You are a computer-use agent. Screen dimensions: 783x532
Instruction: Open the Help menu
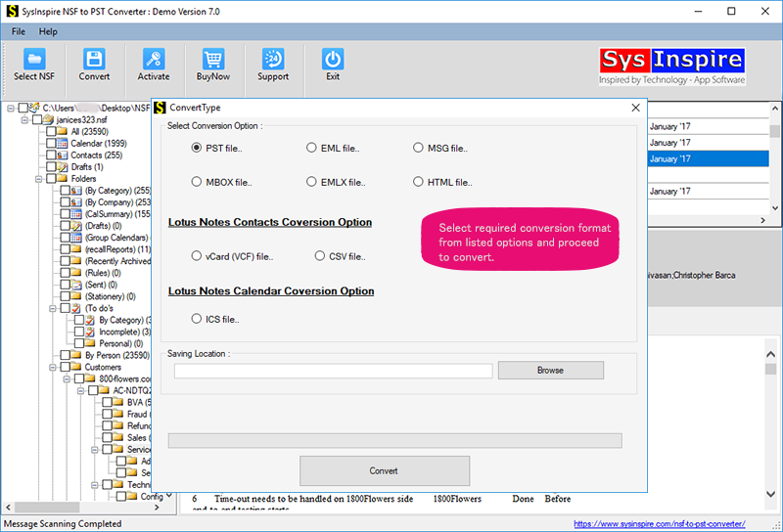pyautogui.click(x=48, y=31)
